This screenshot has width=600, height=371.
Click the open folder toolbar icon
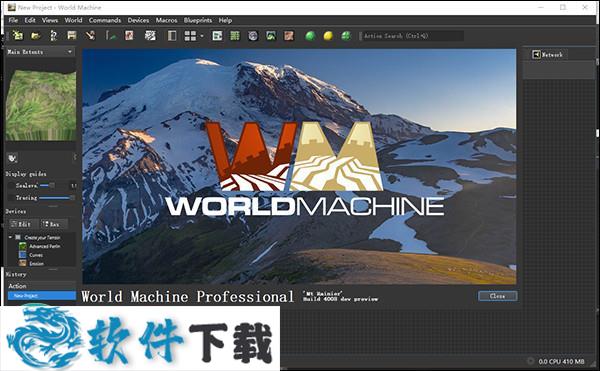click(36, 36)
